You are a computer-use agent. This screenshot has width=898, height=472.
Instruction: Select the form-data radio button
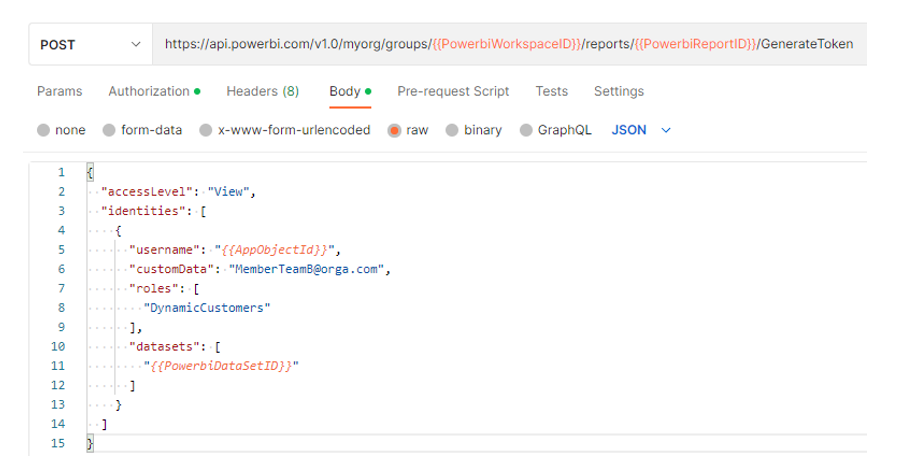pyautogui.click(x=109, y=131)
